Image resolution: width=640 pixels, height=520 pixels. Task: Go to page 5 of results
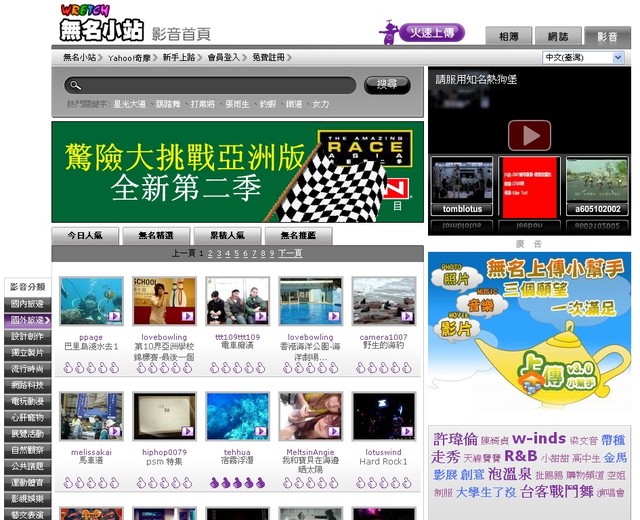pyautogui.click(x=236, y=253)
